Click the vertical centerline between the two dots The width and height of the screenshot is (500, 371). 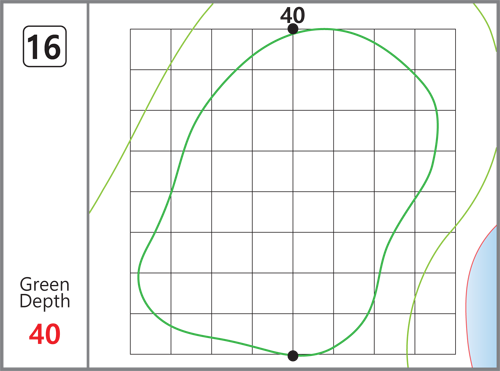coord(293,192)
